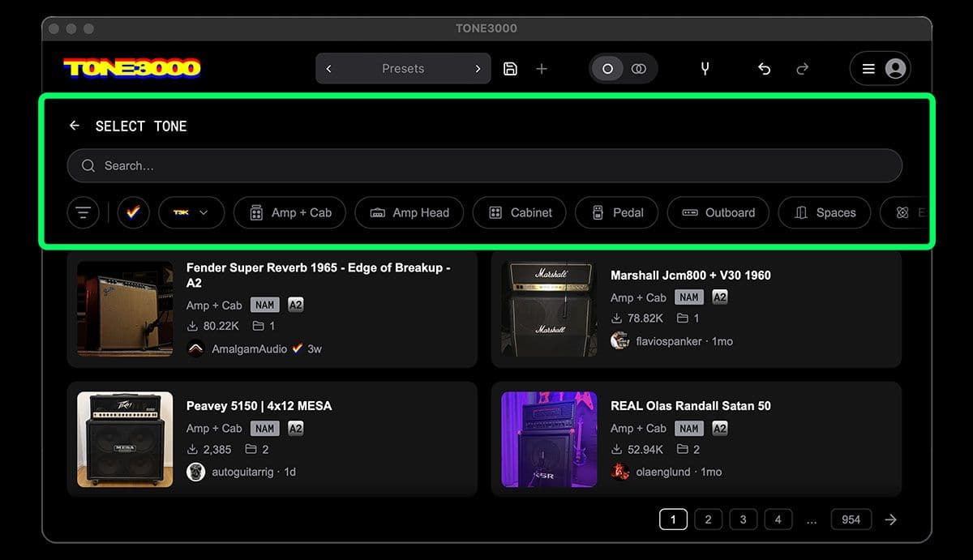Open Peavey 5150 amp thumbnail
Image resolution: width=973 pixels, height=560 pixels.
(125, 439)
